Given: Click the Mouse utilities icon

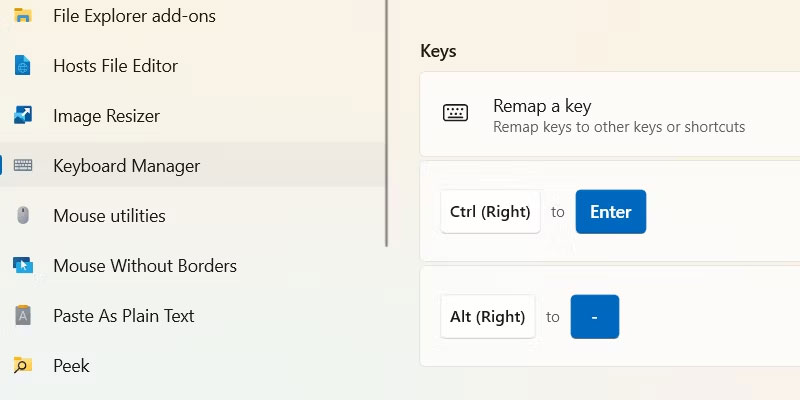Looking at the screenshot, I should (x=23, y=216).
